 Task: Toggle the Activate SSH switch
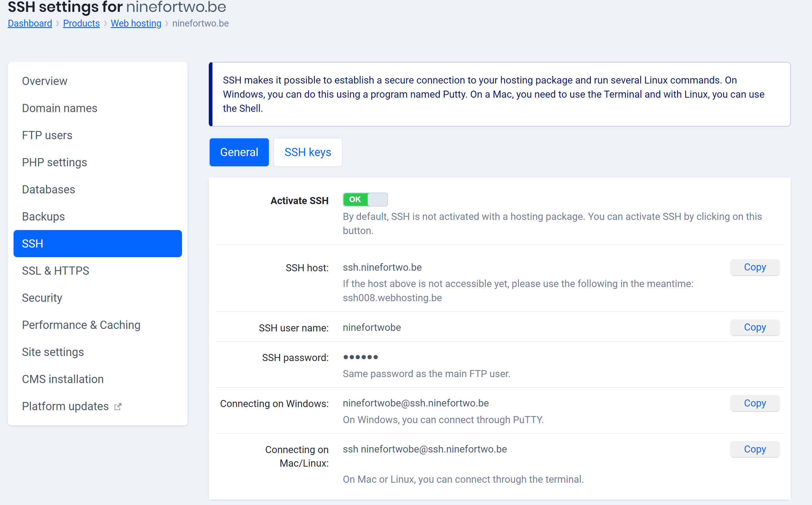(365, 199)
